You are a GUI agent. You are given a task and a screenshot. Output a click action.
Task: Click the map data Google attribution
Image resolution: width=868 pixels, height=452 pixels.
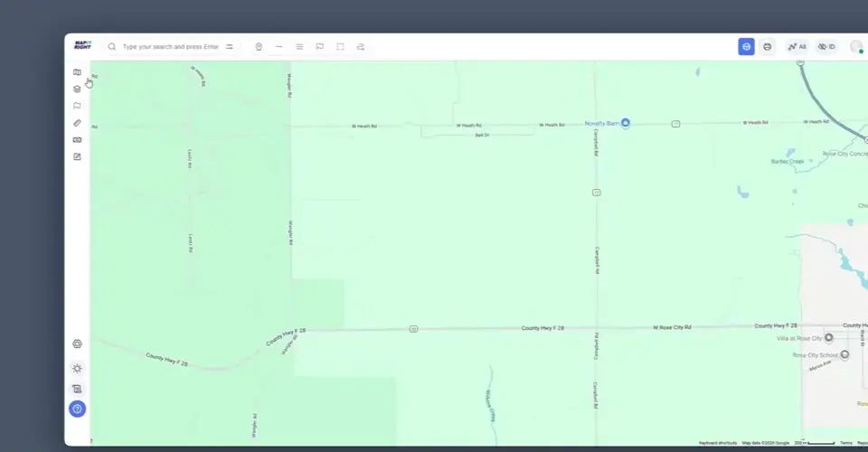tap(766, 443)
